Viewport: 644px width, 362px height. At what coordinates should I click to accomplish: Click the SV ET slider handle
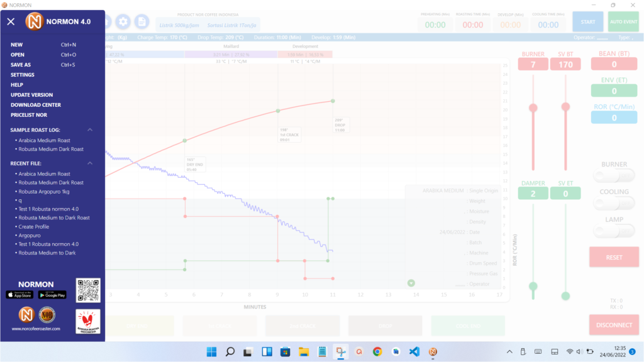[x=565, y=296]
